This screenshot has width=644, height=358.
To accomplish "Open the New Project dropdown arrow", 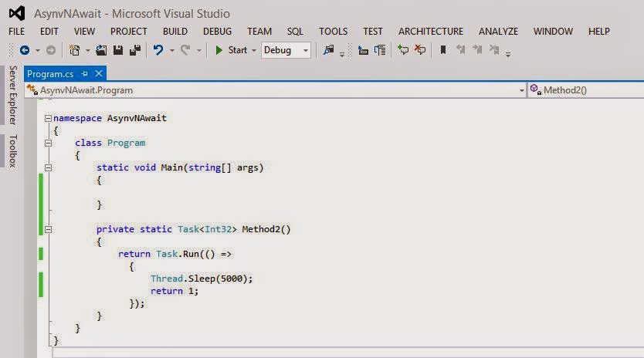I will (x=87, y=50).
